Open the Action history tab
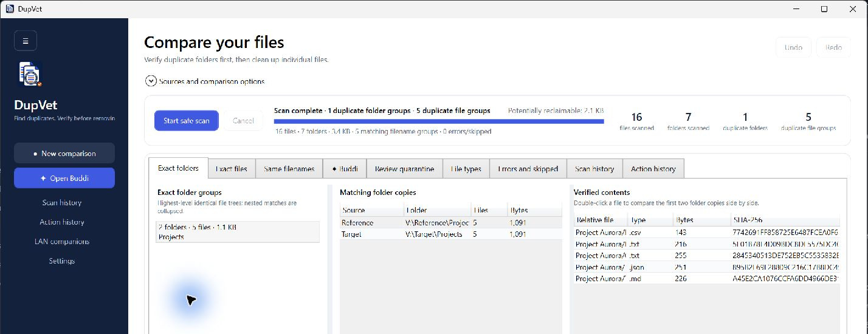 point(653,169)
